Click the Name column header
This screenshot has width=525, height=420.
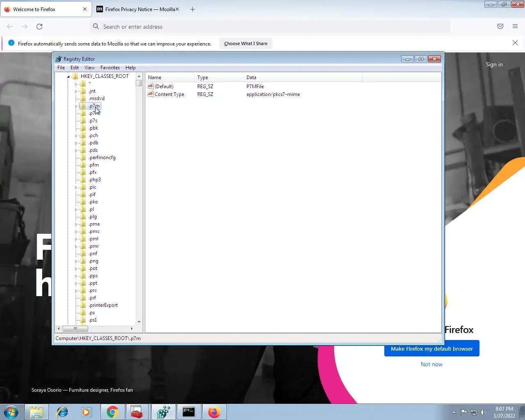[x=170, y=78]
